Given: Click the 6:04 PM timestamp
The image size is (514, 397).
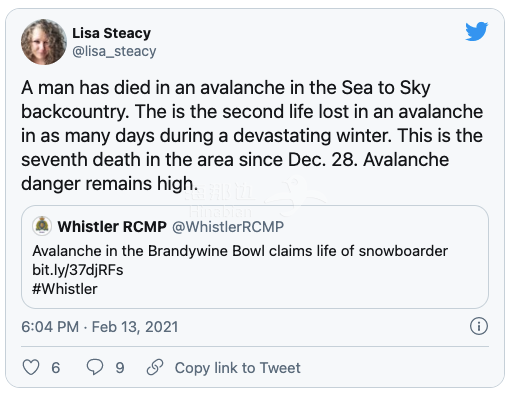Looking at the screenshot, I should pyautogui.click(x=50, y=327).
